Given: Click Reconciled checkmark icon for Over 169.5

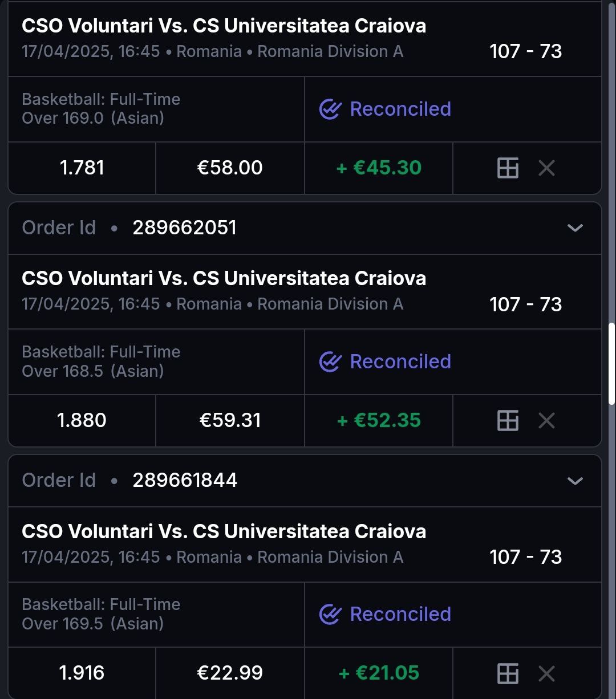Looking at the screenshot, I should 330,614.
